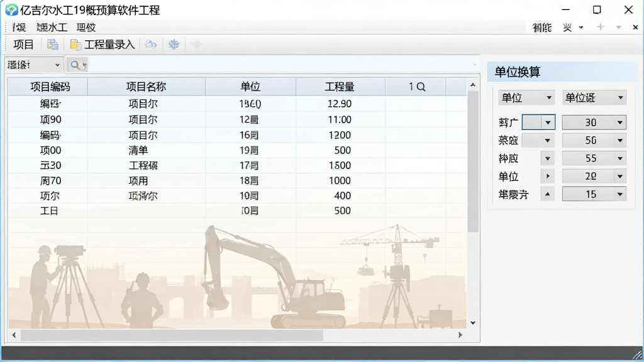Open the gear settings icon in toolbar

click(174, 45)
